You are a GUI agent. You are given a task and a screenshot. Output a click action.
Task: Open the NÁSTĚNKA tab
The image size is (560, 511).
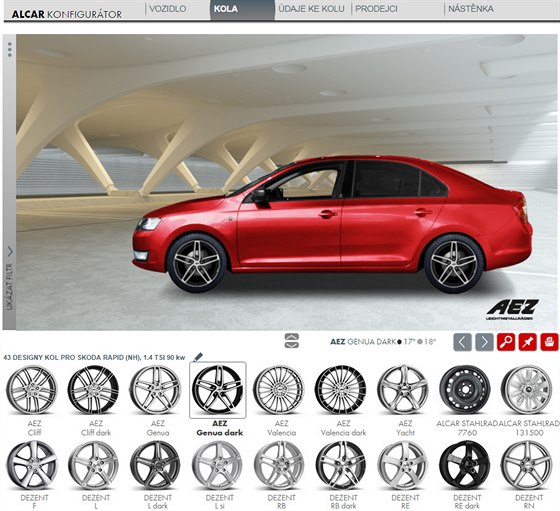click(471, 9)
